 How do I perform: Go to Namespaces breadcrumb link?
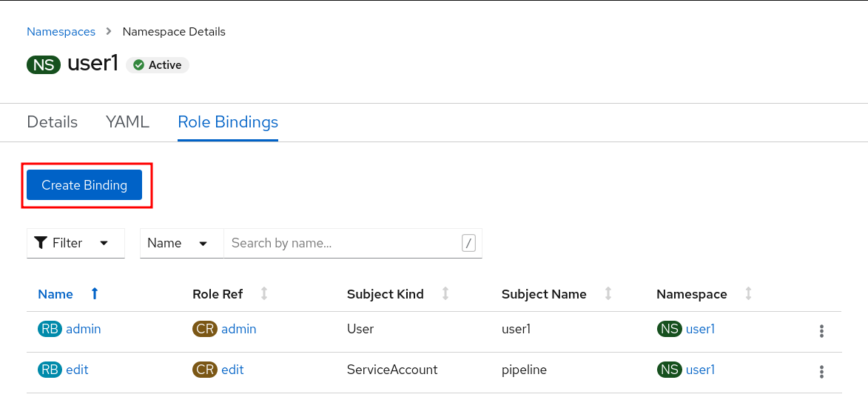click(61, 32)
